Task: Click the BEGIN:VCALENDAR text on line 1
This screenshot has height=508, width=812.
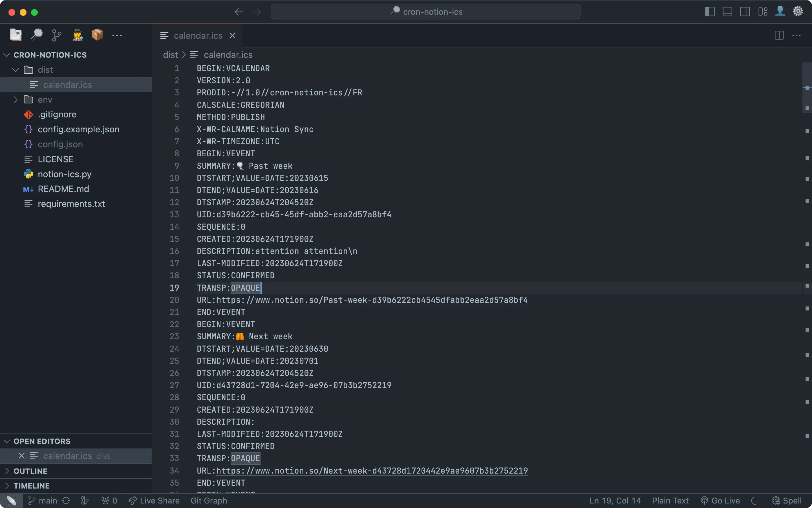Action: [233, 69]
